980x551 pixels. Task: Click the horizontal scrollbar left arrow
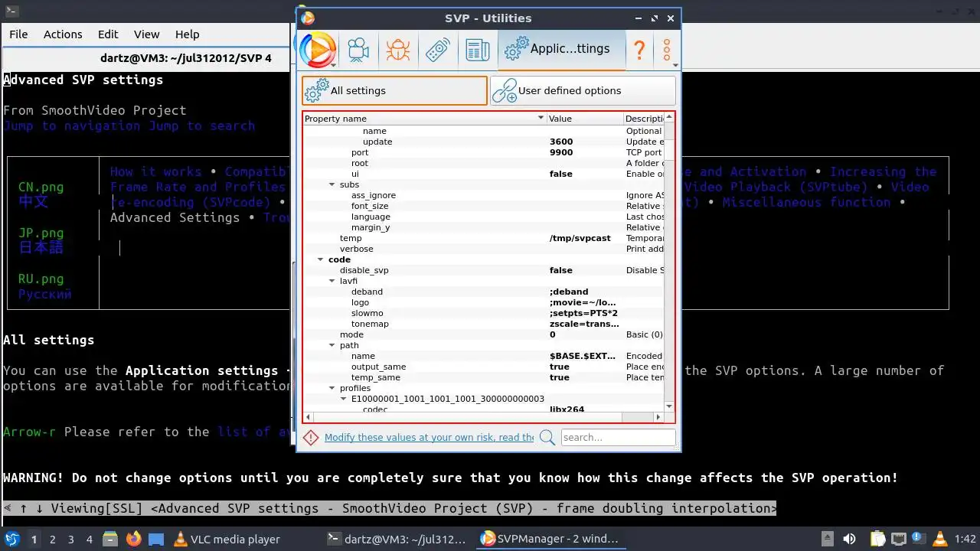point(309,417)
